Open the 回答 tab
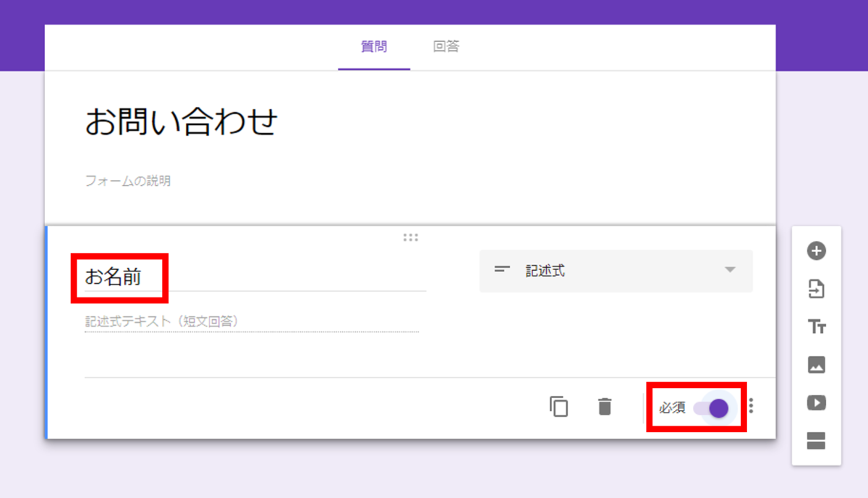Viewport: 868px width, 498px height. [446, 47]
